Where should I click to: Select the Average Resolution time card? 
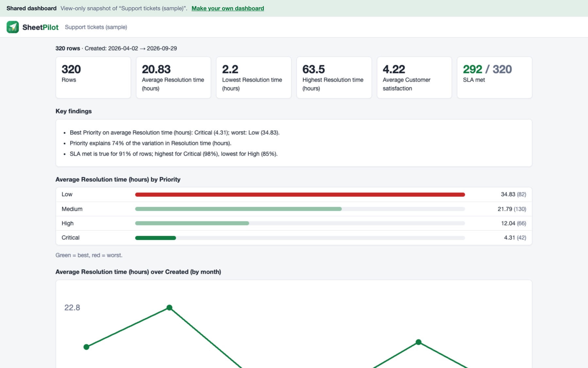click(x=173, y=78)
